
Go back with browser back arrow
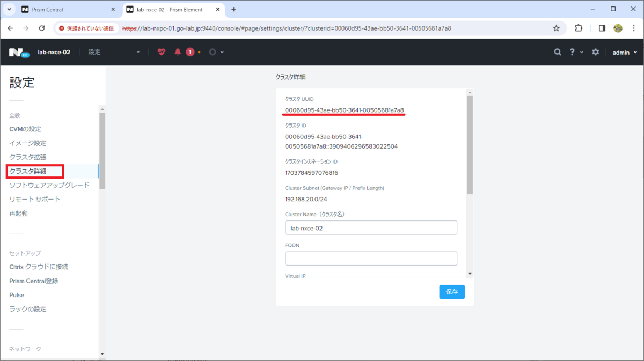click(x=11, y=28)
